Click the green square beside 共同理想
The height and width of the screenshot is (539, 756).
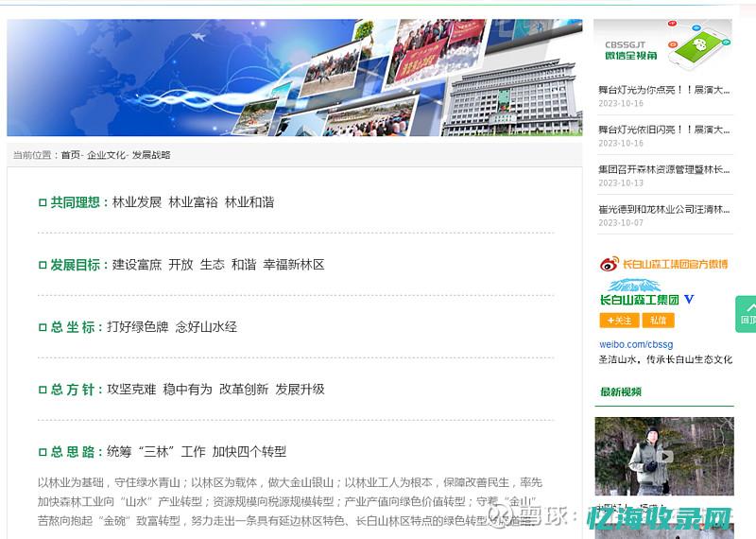(x=43, y=202)
